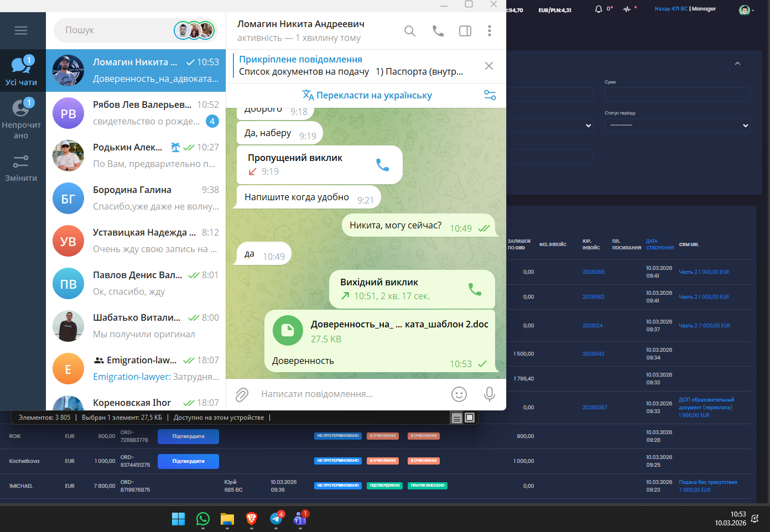Click Перекласти на українську
The width and height of the screenshot is (770, 532).
[367, 95]
